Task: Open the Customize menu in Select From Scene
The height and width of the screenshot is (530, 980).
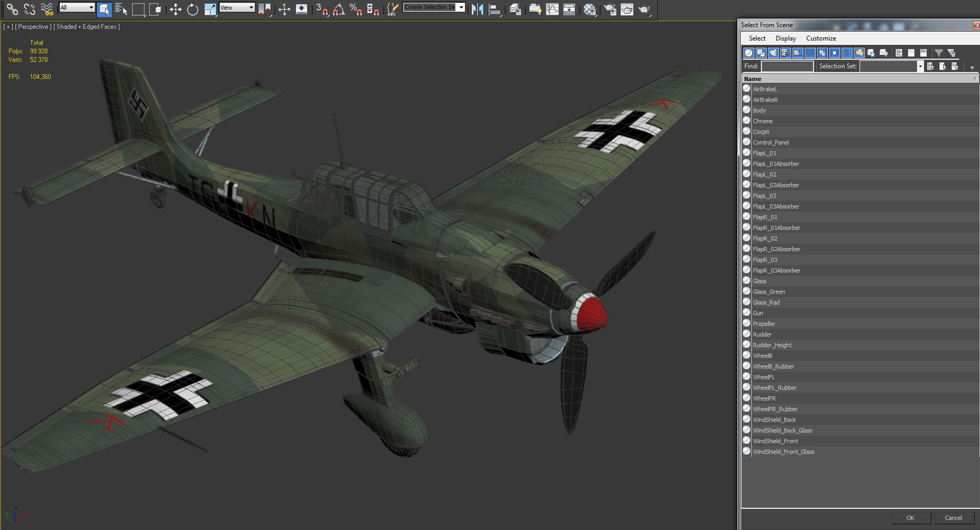Action: pyautogui.click(x=821, y=38)
